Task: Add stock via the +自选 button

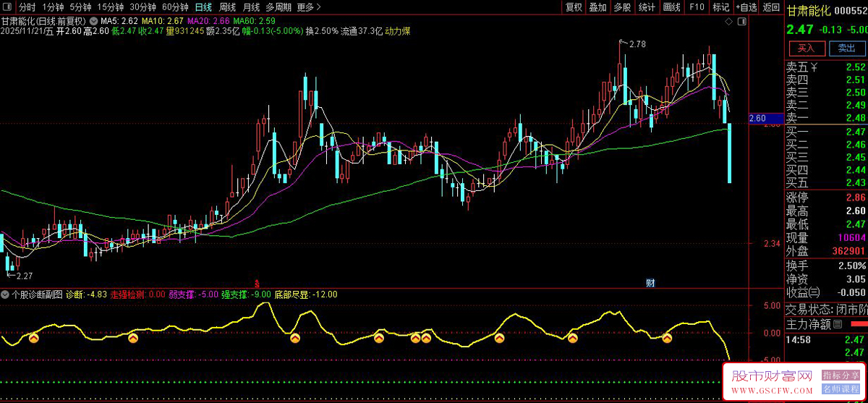Action: tap(746, 7)
